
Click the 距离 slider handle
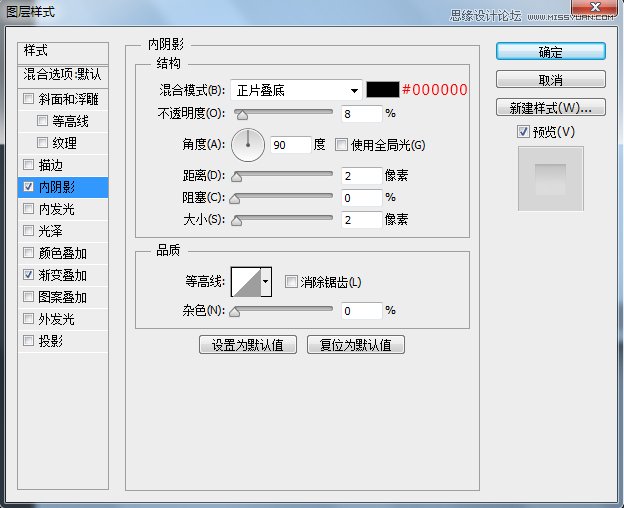tap(236, 177)
